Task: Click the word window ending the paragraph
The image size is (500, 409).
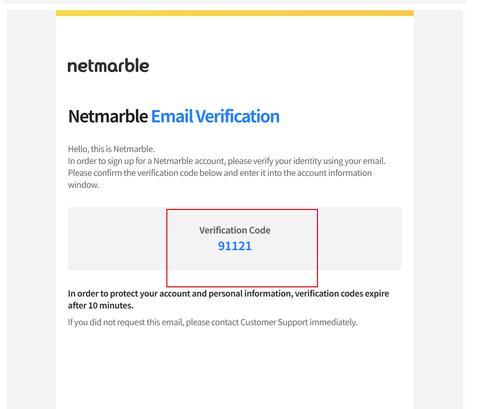Action: 83,185
